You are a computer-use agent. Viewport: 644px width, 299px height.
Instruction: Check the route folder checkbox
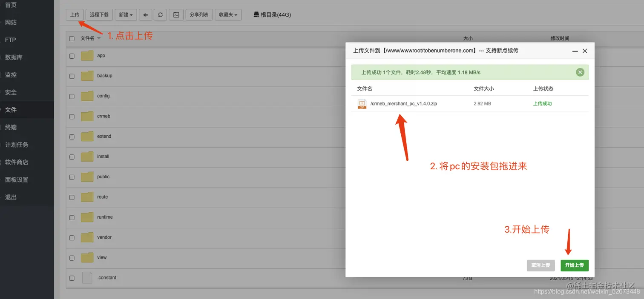[72, 197]
